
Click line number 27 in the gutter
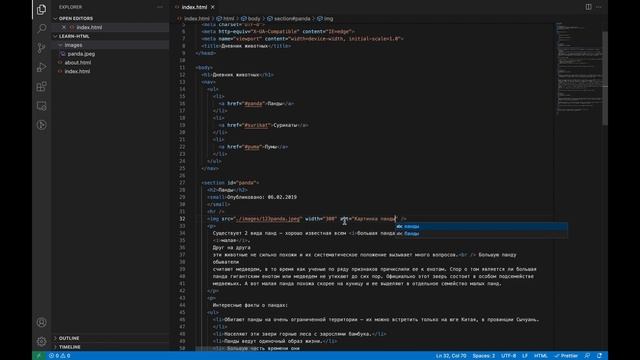(182, 183)
